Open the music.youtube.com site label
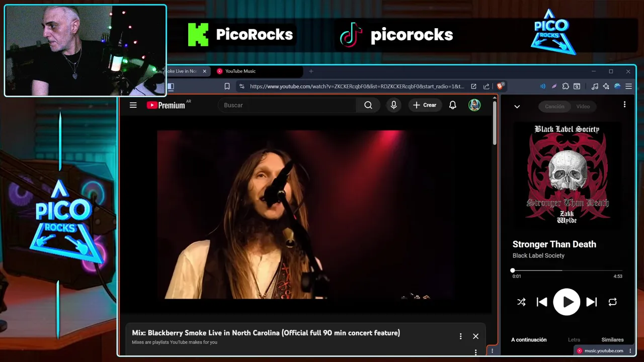The height and width of the screenshot is (362, 644). point(604,351)
